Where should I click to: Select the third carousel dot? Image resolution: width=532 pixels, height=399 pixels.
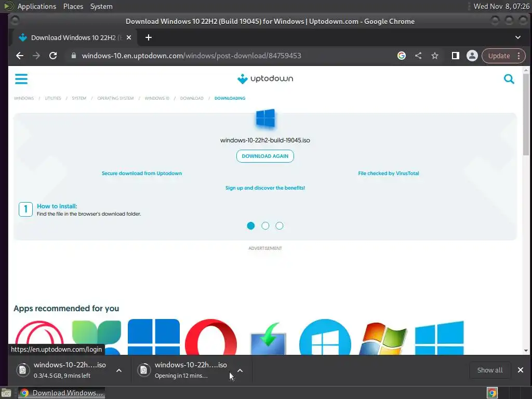click(279, 225)
